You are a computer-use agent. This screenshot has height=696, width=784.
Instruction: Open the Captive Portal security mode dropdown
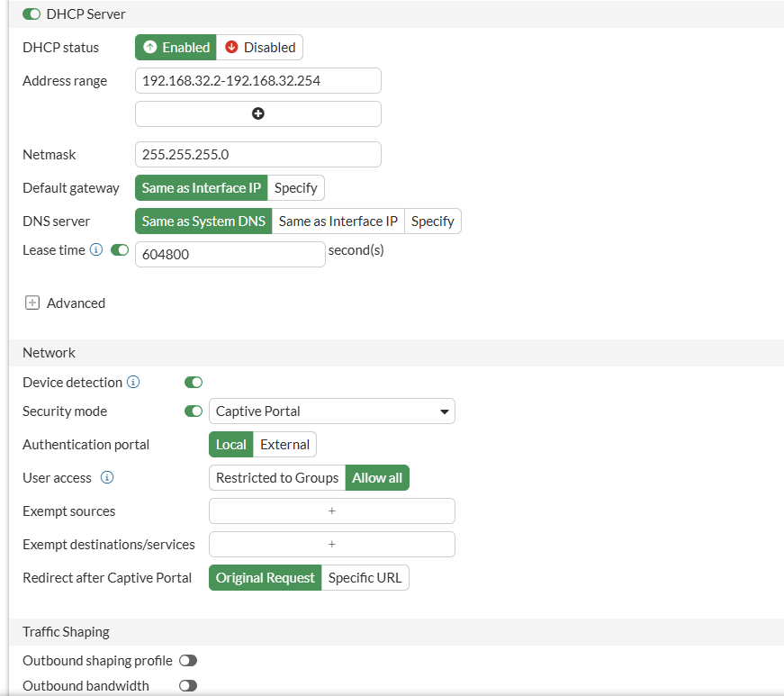click(x=332, y=411)
